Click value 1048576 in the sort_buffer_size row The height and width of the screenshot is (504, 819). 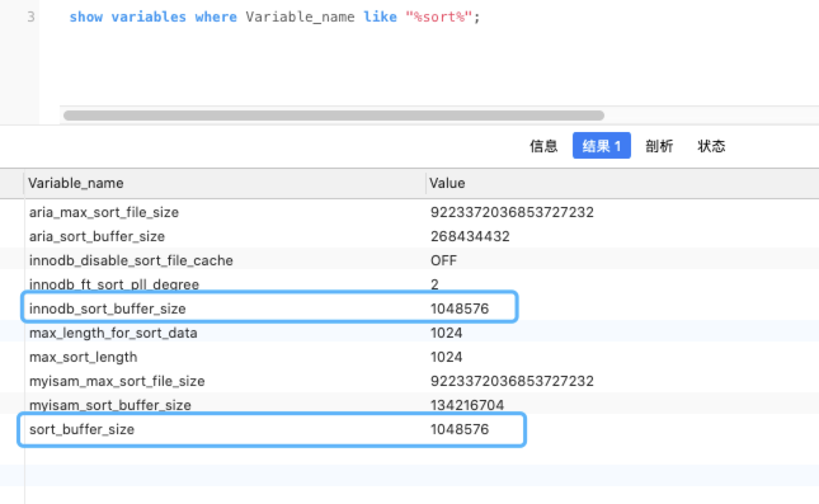pyautogui.click(x=460, y=429)
